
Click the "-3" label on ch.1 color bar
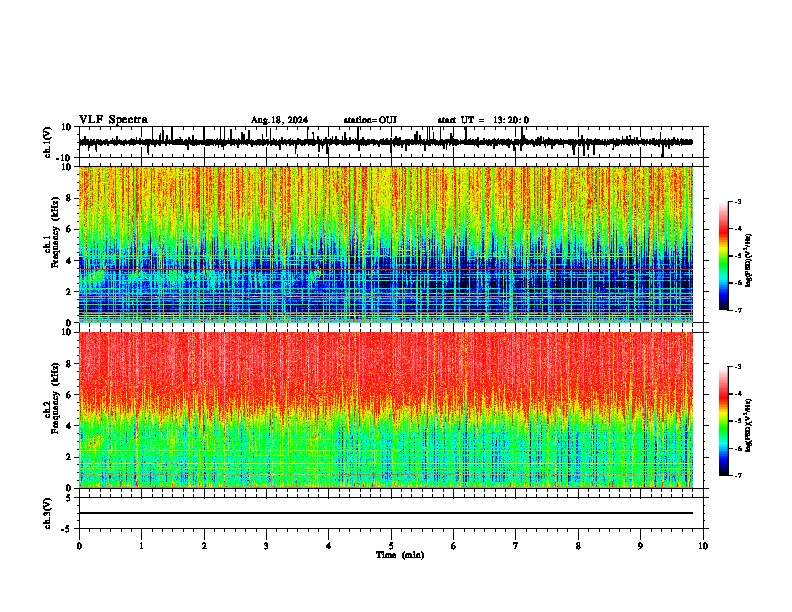click(x=738, y=201)
